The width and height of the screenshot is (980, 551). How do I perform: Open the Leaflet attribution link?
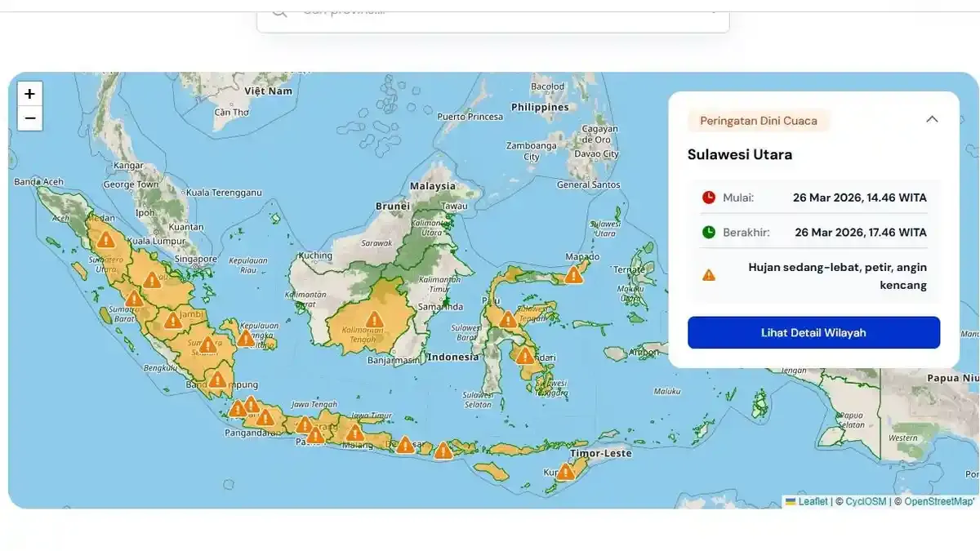(806, 501)
